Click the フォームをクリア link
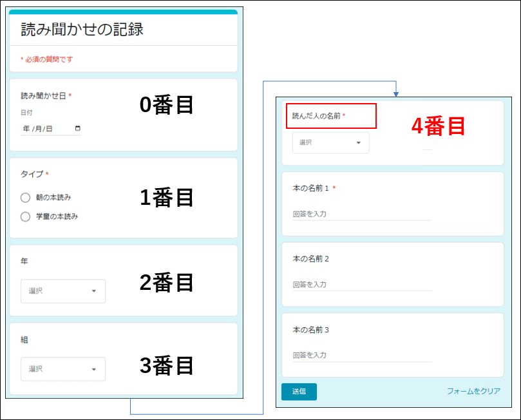Viewport: 521px width, 420px height. click(x=473, y=391)
